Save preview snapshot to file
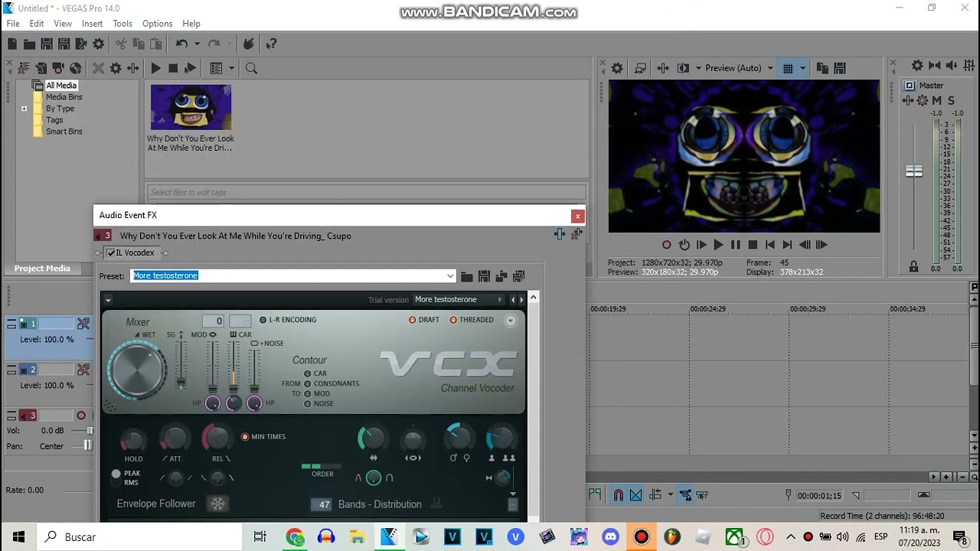The image size is (980, 551). [x=840, y=68]
